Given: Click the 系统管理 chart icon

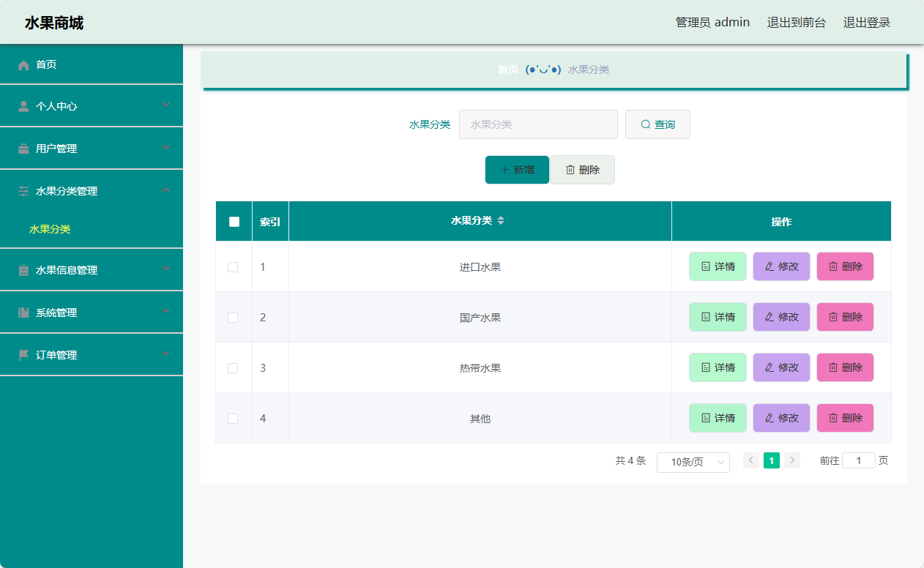Looking at the screenshot, I should 23,311.
